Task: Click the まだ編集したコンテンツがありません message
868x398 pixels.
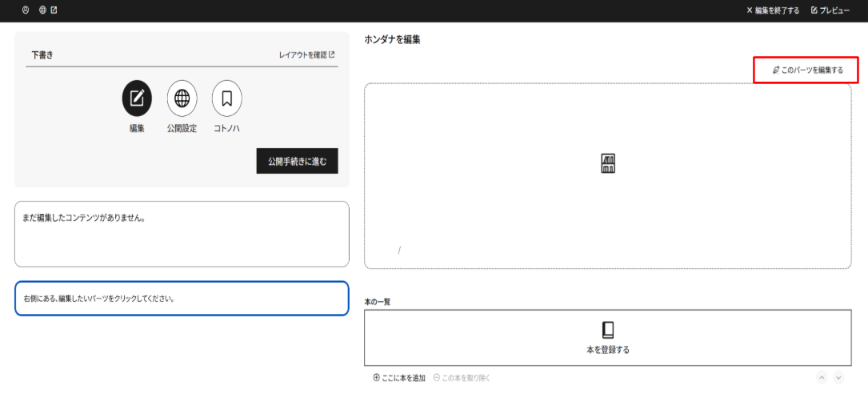Action: [x=84, y=218]
